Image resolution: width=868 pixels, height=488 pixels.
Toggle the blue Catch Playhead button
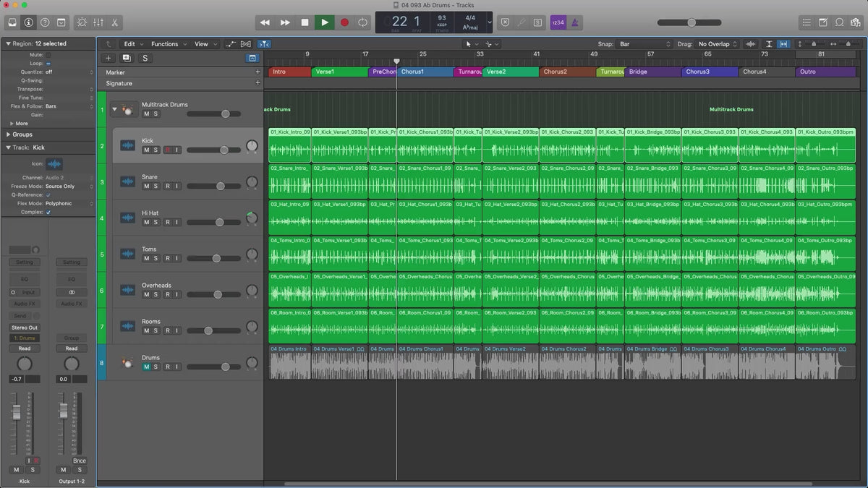(x=263, y=44)
